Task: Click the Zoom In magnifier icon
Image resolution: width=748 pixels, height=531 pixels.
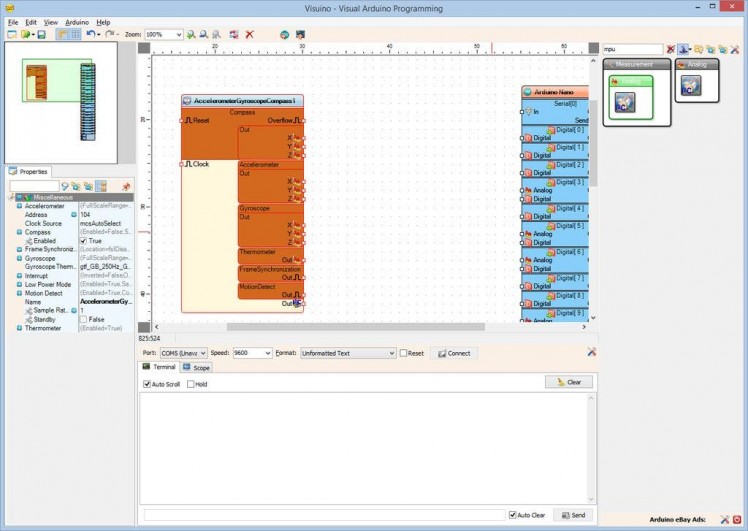Action: (191, 34)
